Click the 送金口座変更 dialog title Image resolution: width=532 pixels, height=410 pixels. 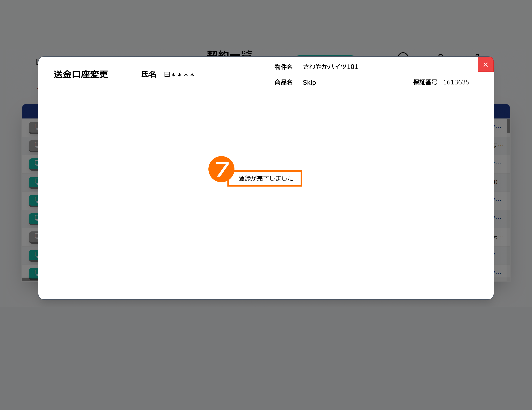pyautogui.click(x=81, y=74)
